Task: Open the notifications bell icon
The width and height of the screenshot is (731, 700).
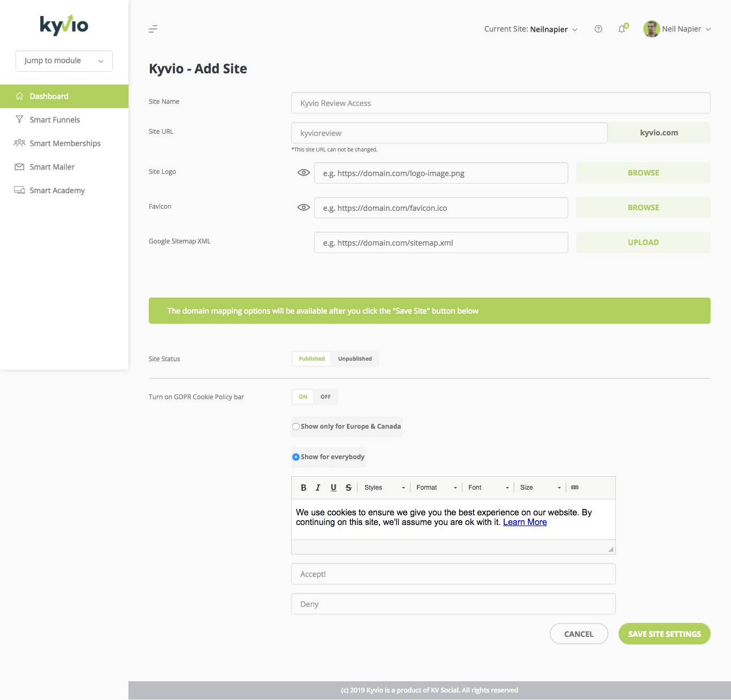Action: click(622, 28)
